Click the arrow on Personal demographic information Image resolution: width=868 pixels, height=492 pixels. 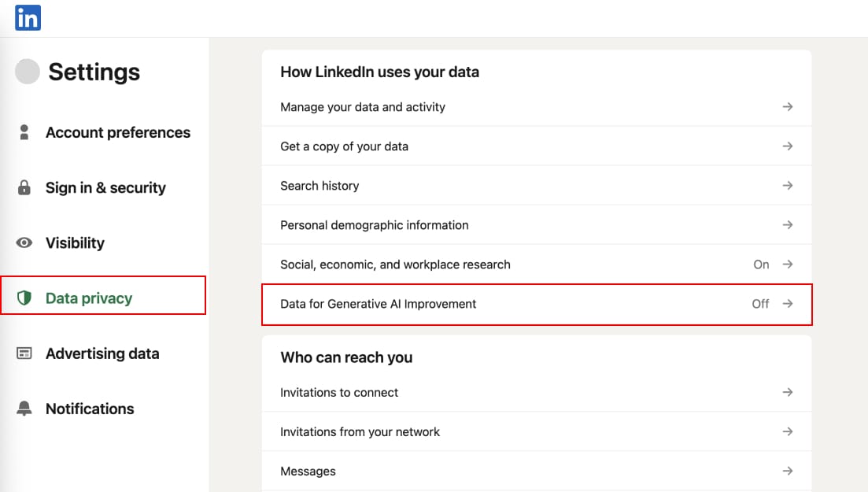pyautogui.click(x=788, y=224)
